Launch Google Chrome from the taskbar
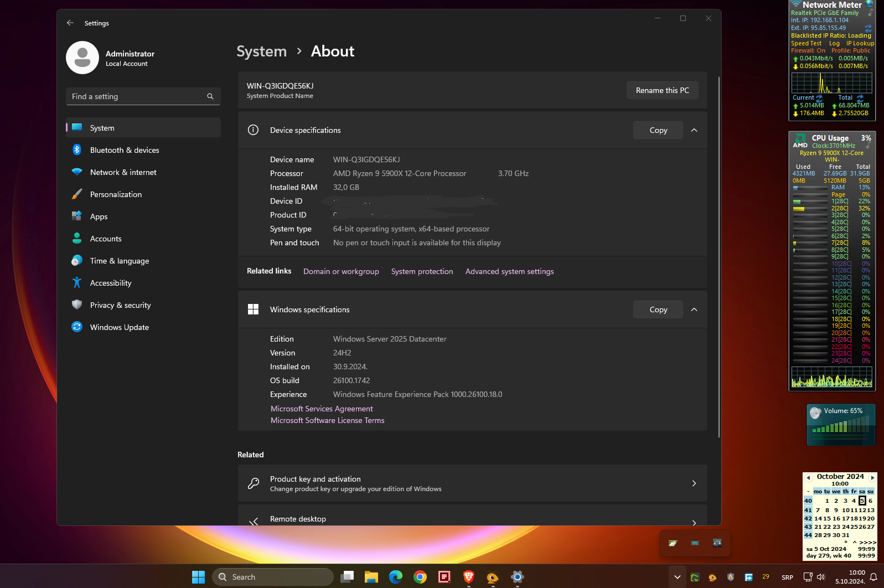 coord(420,577)
